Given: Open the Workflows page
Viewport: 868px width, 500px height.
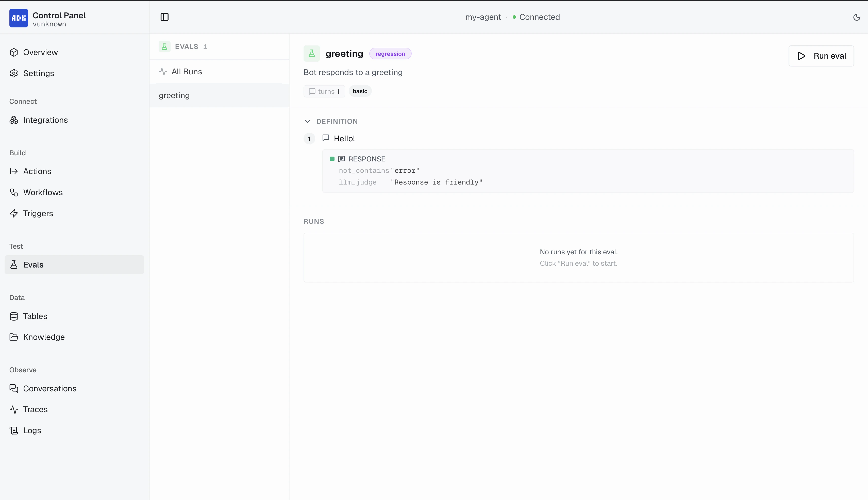Looking at the screenshot, I should pos(43,192).
